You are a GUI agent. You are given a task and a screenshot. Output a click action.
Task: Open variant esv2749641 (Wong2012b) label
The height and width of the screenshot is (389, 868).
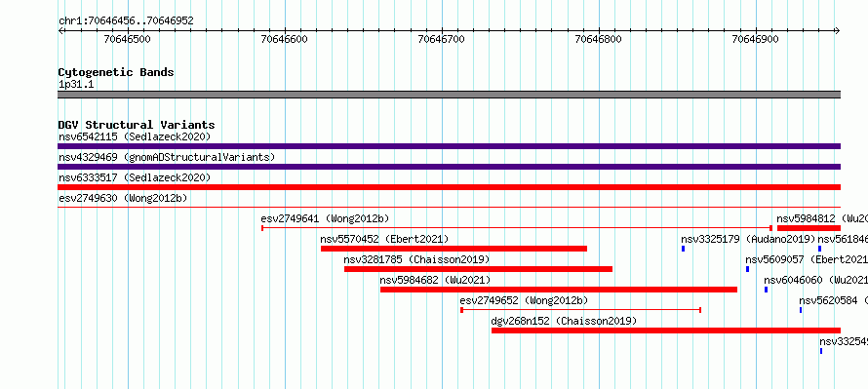326,218
